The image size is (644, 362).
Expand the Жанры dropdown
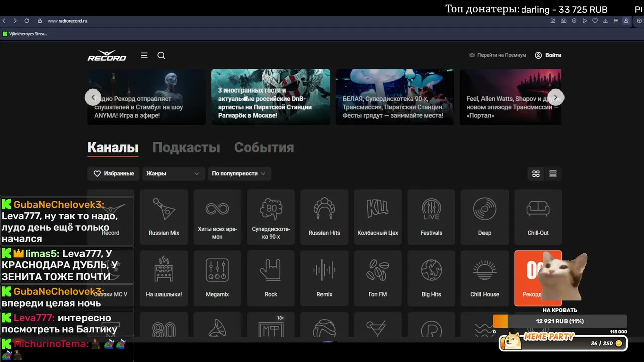point(174,173)
